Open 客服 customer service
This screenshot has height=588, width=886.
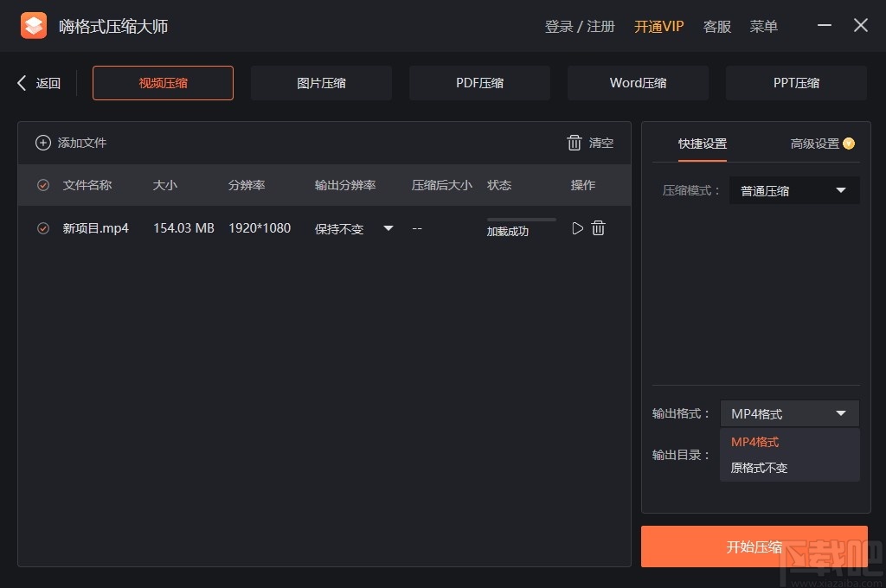(716, 26)
